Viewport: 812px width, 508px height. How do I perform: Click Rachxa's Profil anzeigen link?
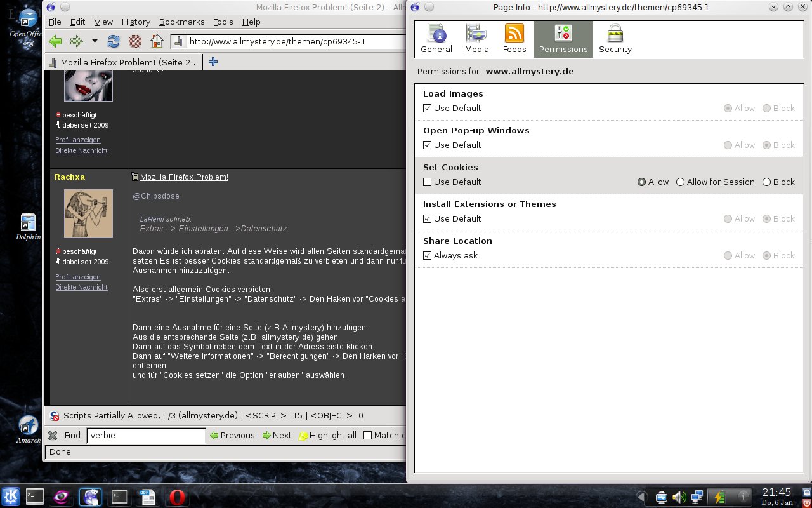click(78, 277)
